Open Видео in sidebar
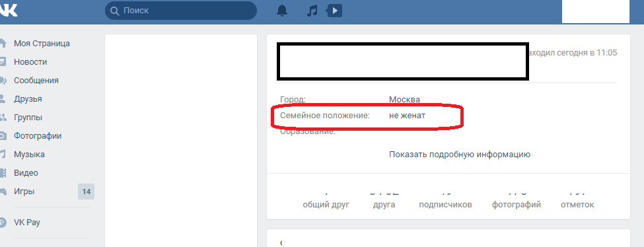 [26, 173]
